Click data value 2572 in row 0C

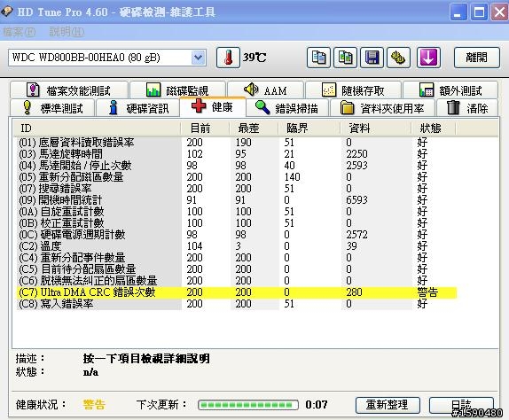click(356, 235)
